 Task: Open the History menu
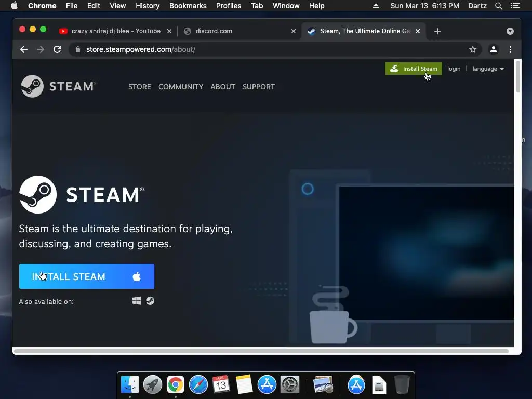point(148,6)
